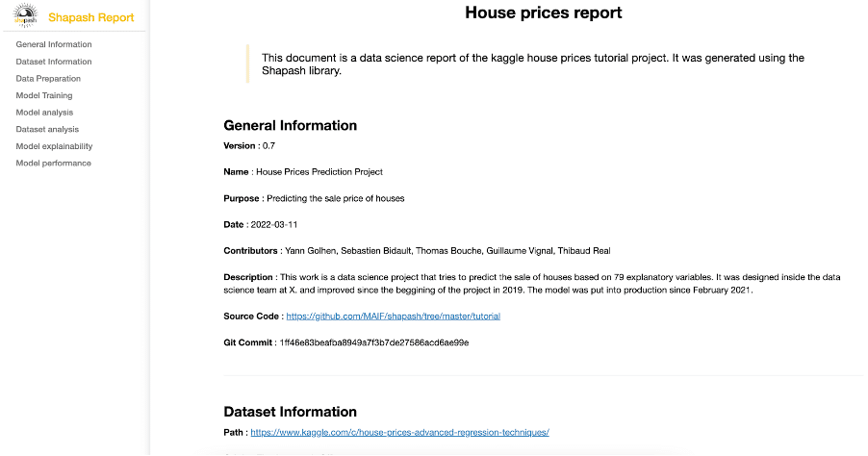This screenshot has width=868, height=456.
Task: Click the Git Commit hash text
Action: point(374,342)
